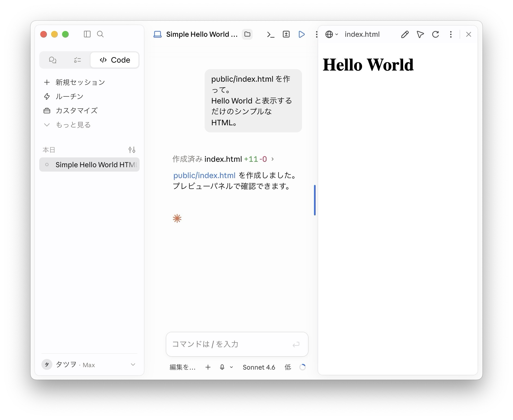Select the Simple Hello World HTML session

pos(89,165)
